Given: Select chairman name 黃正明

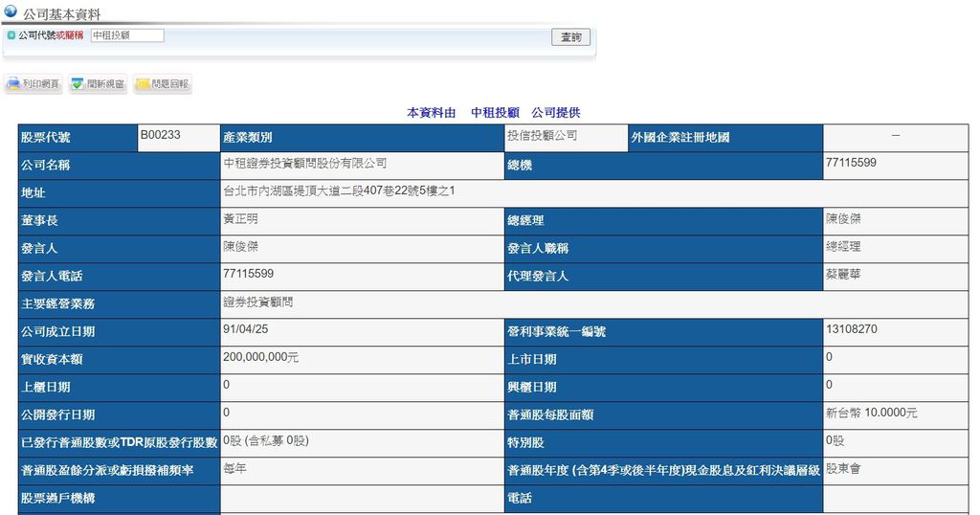Looking at the screenshot, I should click(x=240, y=219).
